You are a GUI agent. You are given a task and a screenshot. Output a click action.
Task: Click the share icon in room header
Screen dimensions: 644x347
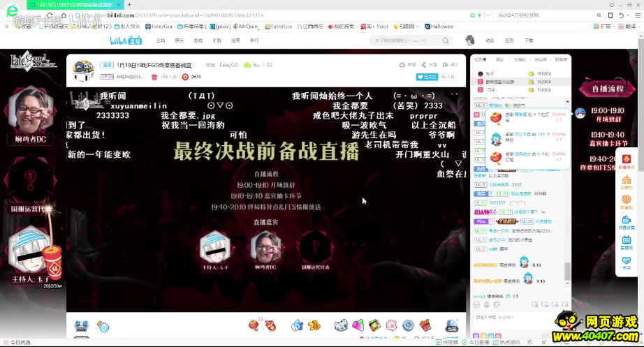coord(423,65)
